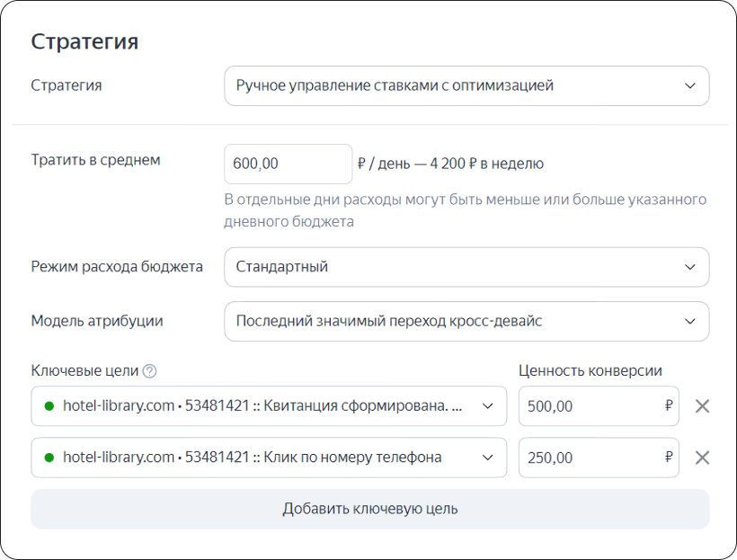Click the green status dot of Квитанция goal

tap(49, 406)
